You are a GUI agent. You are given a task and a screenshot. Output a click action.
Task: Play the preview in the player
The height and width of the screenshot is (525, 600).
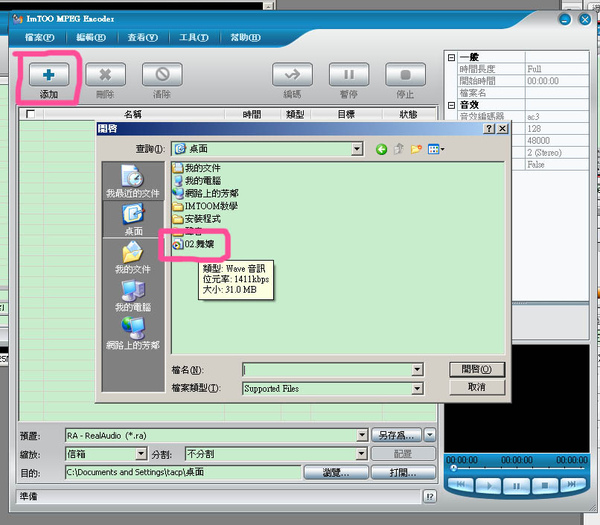[x=489, y=486]
